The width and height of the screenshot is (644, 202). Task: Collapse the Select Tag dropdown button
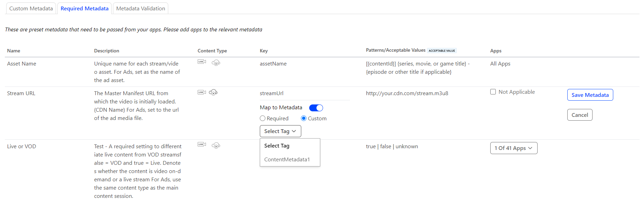[280, 131]
